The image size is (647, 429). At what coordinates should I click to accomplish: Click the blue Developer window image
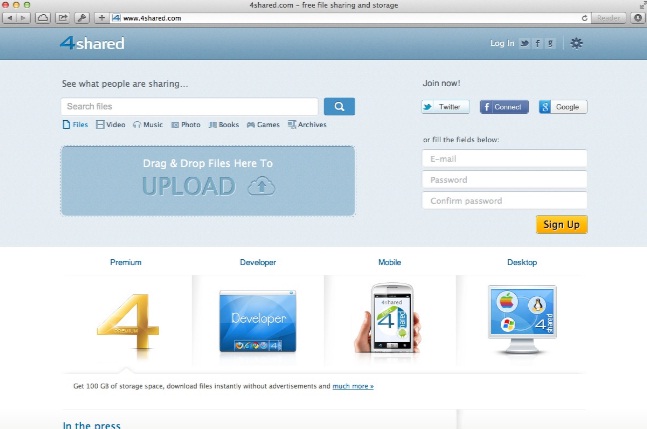click(258, 321)
